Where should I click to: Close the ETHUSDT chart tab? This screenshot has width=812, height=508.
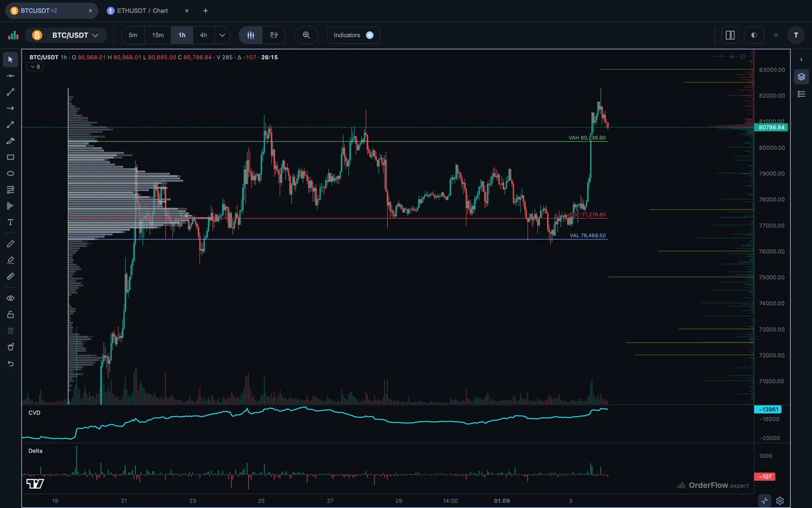tap(187, 11)
